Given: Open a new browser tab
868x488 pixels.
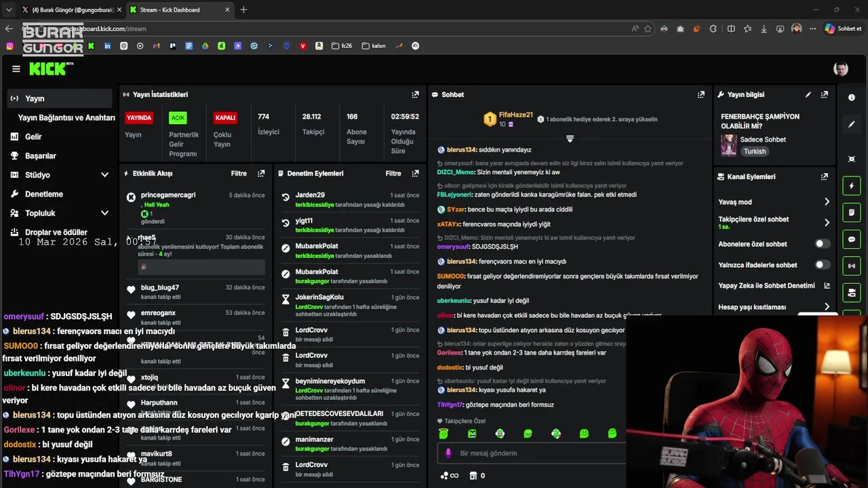Looking at the screenshot, I should coord(243,9).
